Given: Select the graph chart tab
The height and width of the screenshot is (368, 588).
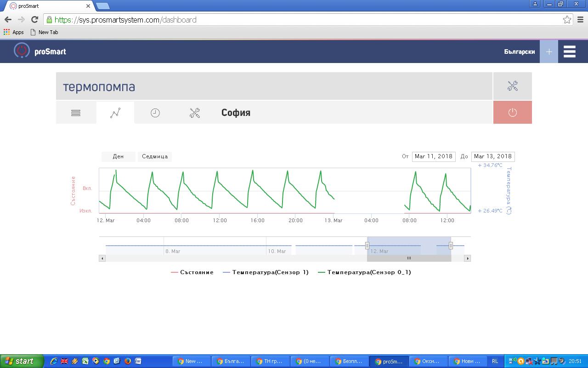Looking at the screenshot, I should click(x=115, y=113).
